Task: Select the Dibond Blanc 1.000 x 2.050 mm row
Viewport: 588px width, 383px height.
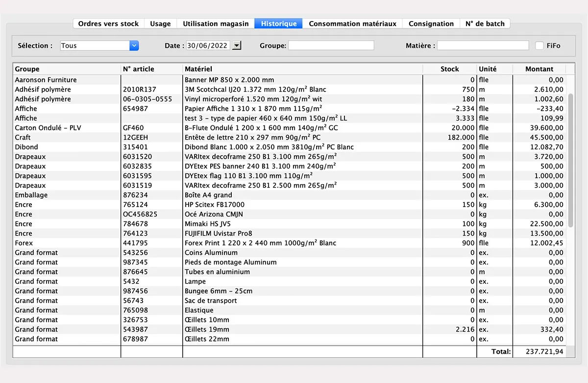Action: pyautogui.click(x=245, y=147)
